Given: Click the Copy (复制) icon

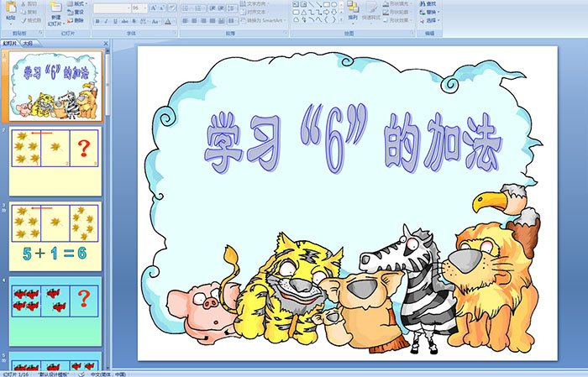Looking at the screenshot, I should click(24, 13).
